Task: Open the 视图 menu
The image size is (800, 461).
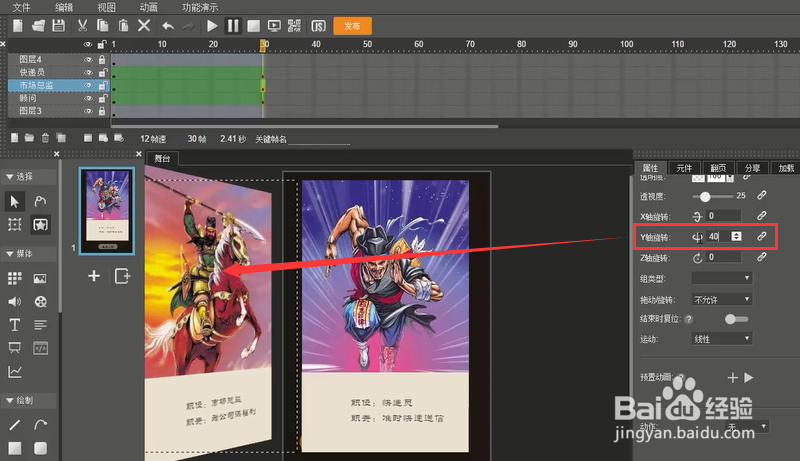Action: click(107, 7)
